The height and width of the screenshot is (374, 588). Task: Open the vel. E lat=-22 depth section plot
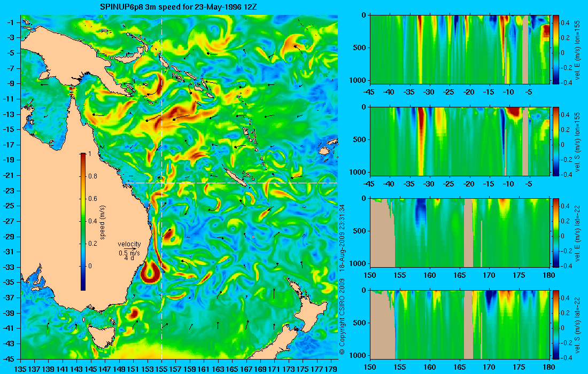pos(460,233)
